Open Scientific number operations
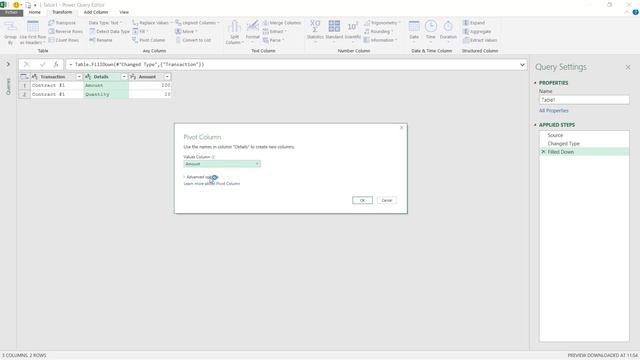 tap(353, 31)
